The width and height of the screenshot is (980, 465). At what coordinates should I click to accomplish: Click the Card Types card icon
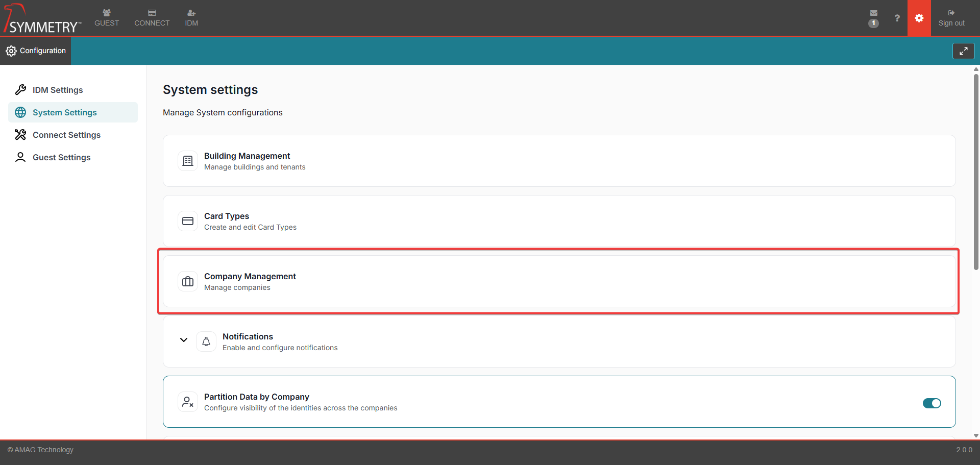(x=188, y=221)
